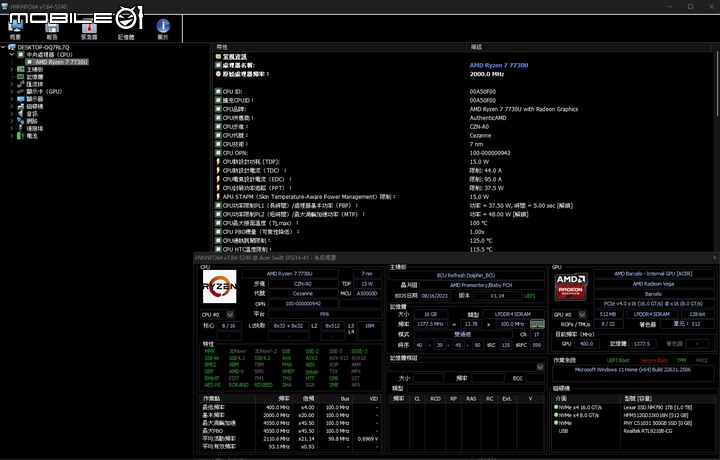Click the RCD column header in memory table
Image resolution: width=720 pixels, height=460 pixels.
pyautogui.click(x=435, y=398)
